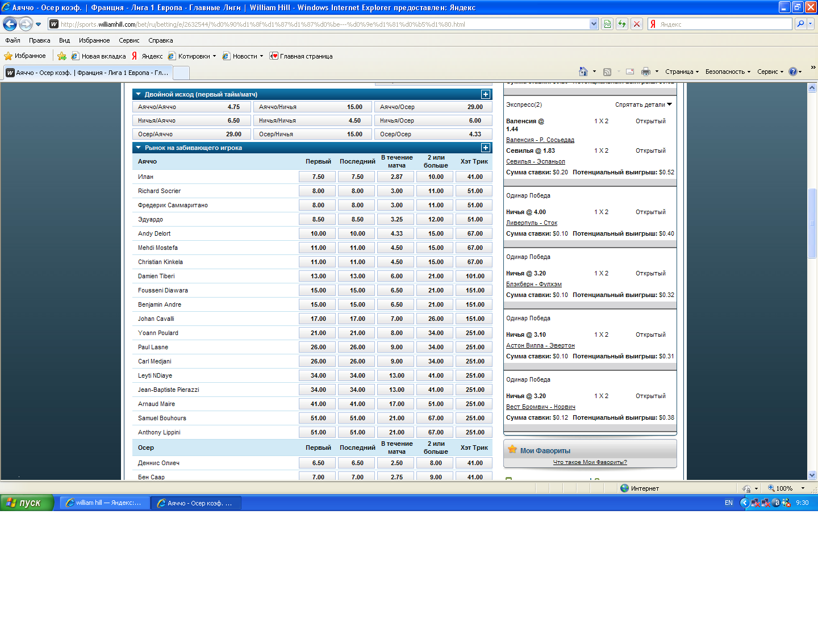Screen dimensions: 818x644
Task: Click the Stop loading red X icon
Action: click(x=637, y=24)
